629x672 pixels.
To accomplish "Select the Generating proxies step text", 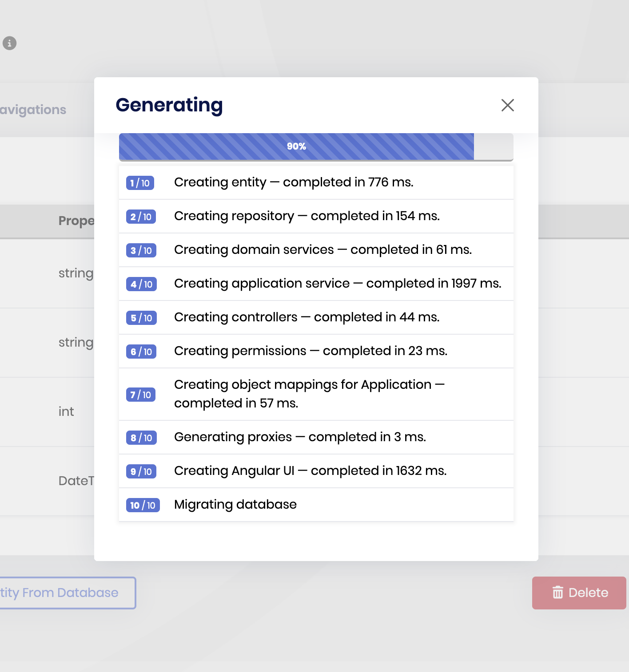I will point(300,437).
